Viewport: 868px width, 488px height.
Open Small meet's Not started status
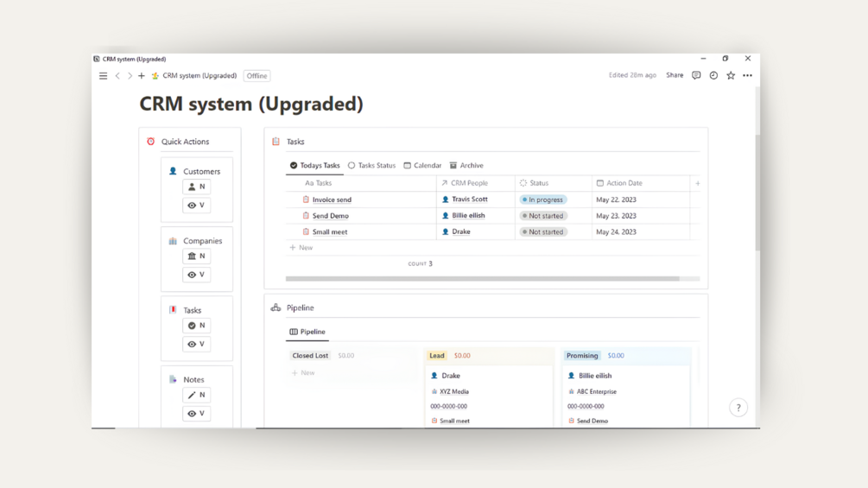(x=543, y=231)
